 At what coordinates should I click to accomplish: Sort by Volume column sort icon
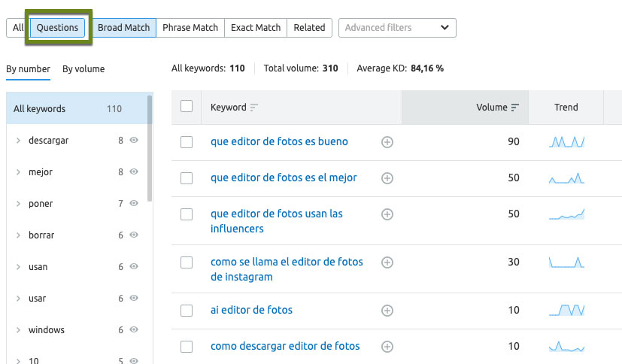tap(515, 108)
